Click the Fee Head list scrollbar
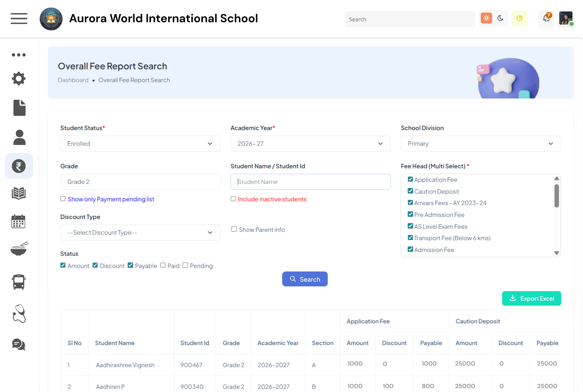583x392 pixels. point(556,196)
